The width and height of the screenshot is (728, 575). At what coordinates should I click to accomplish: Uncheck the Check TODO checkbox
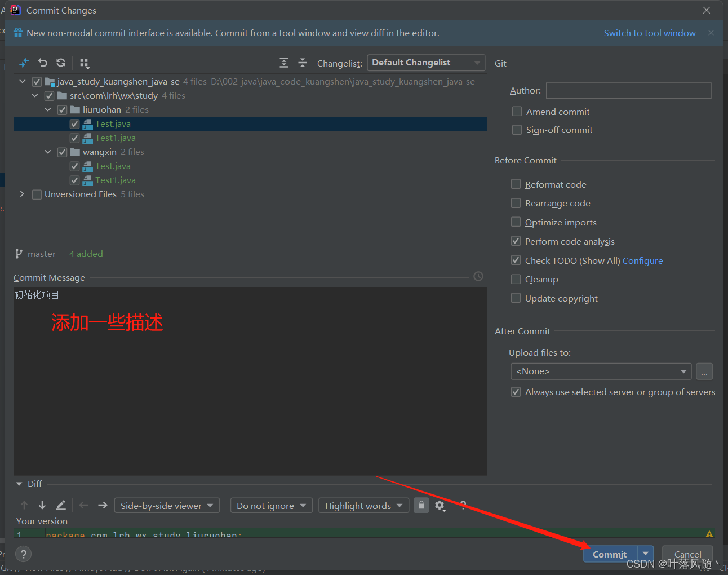tap(516, 260)
